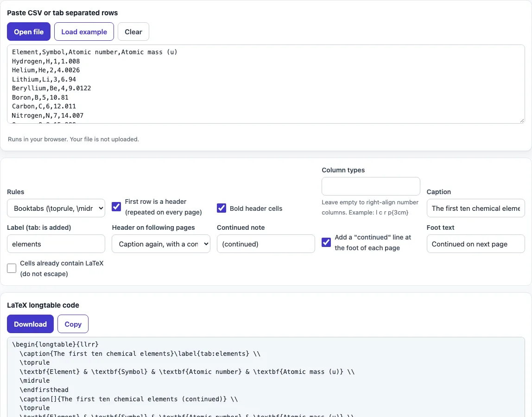Click the Column types help text
Viewport: 532px width, 417px height.
click(x=370, y=207)
